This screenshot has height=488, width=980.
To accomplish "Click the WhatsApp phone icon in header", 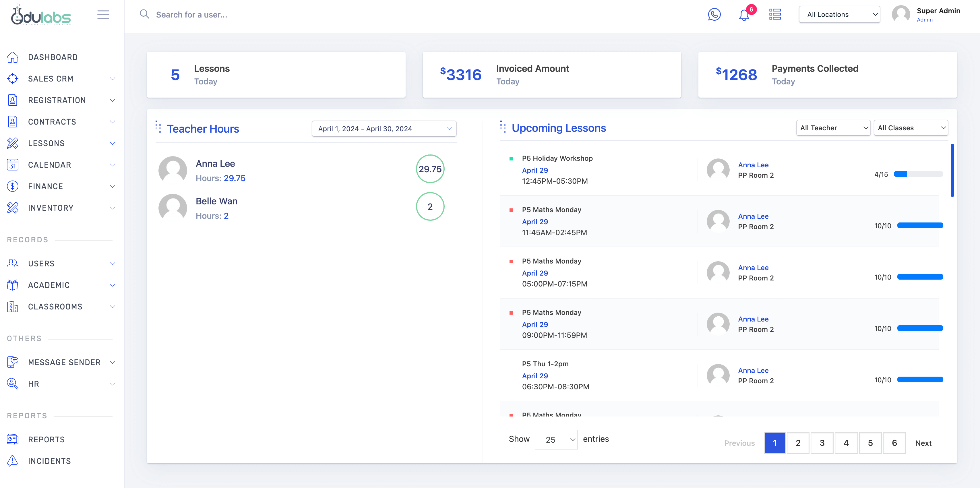I will pos(714,14).
